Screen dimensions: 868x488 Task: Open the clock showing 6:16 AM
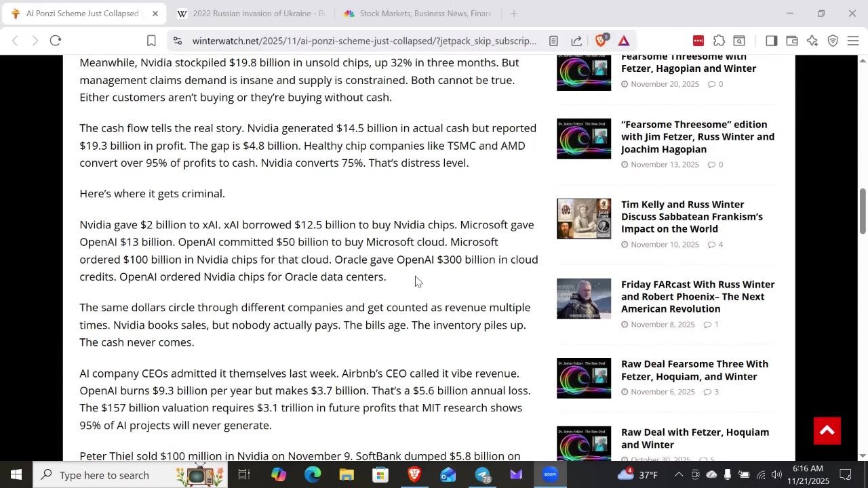tap(808, 474)
